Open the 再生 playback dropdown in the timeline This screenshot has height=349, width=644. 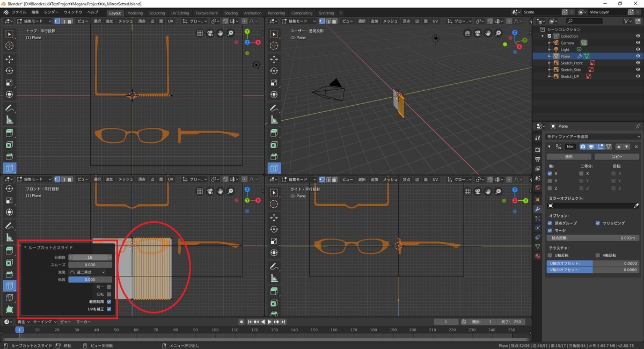coord(24,322)
